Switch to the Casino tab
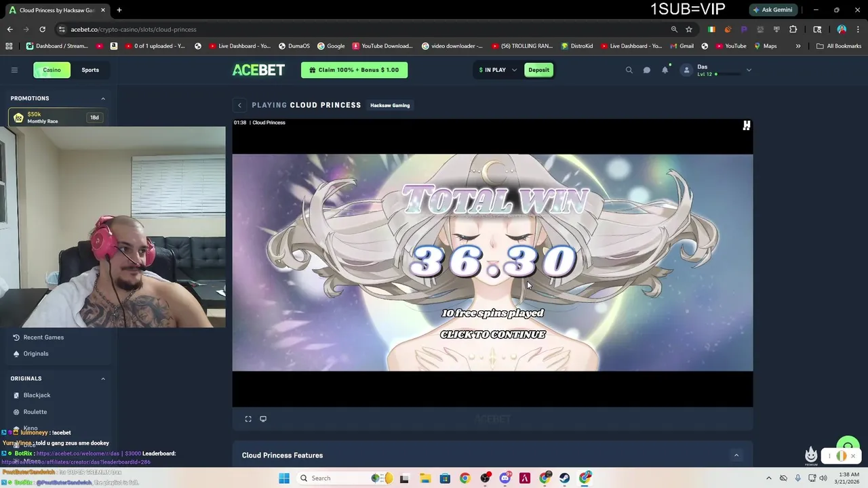The height and width of the screenshot is (488, 868). [52, 70]
